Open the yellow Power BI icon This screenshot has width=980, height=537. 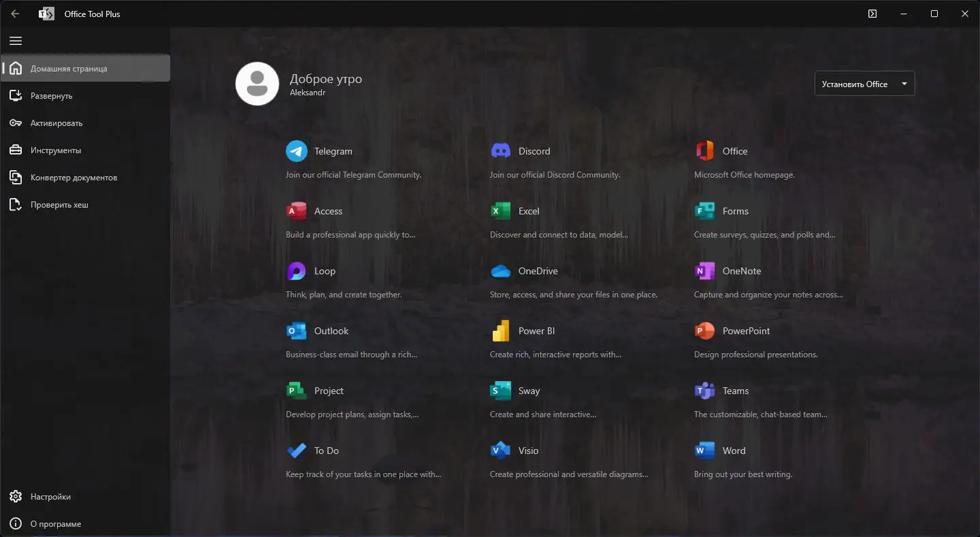(501, 331)
